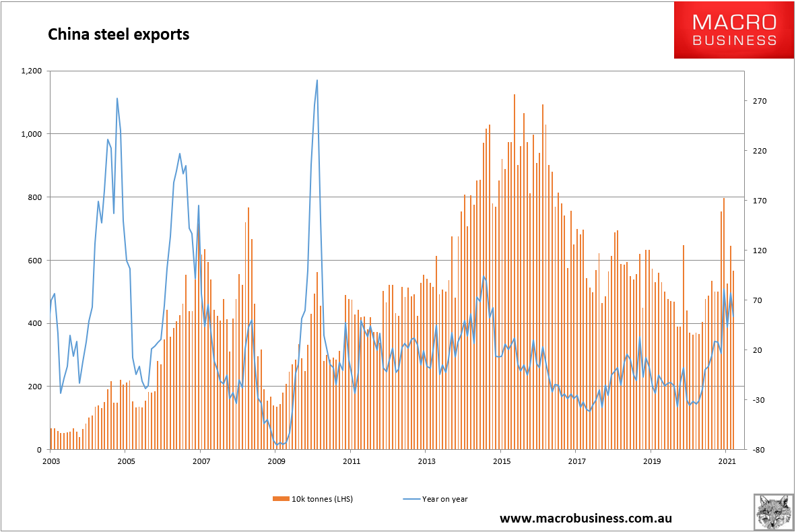The width and height of the screenshot is (796, 532).
Task: Click the blue line peak in late 2004
Action: tap(117, 98)
